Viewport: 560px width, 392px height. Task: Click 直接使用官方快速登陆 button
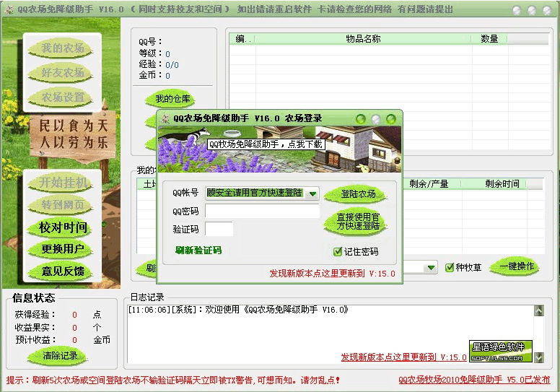click(356, 222)
